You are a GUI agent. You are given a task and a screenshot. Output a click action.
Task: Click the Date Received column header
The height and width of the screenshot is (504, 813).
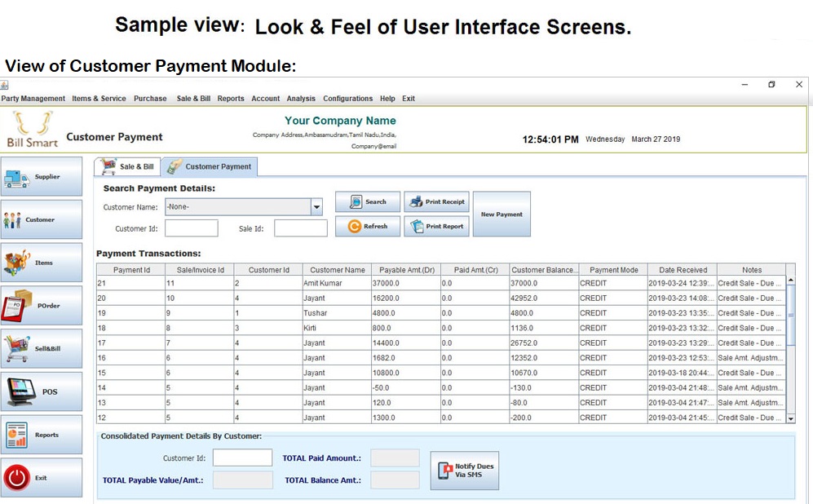pyautogui.click(x=683, y=270)
